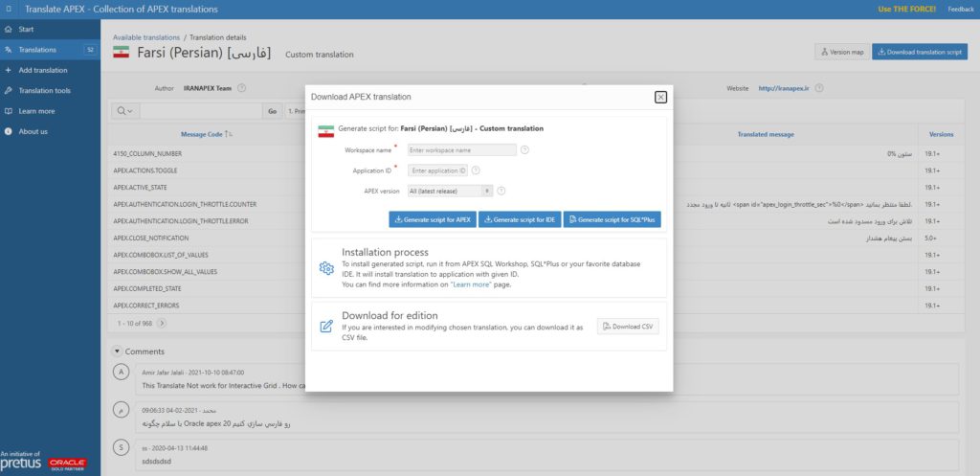Image resolution: width=980 pixels, height=476 pixels.
Task: Close the Download APEX translation dialog
Action: click(x=660, y=97)
